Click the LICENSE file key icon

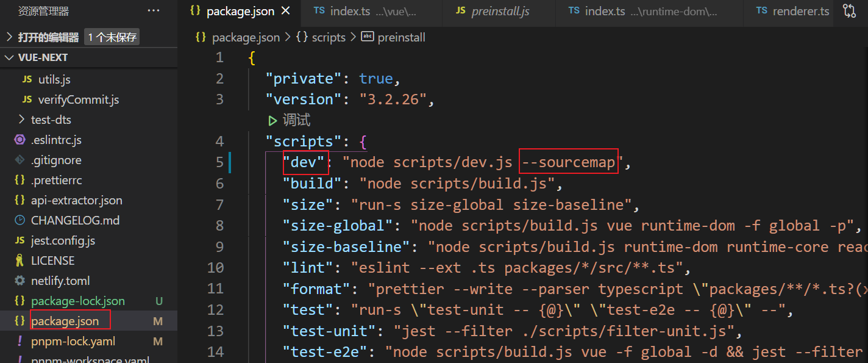(20, 261)
